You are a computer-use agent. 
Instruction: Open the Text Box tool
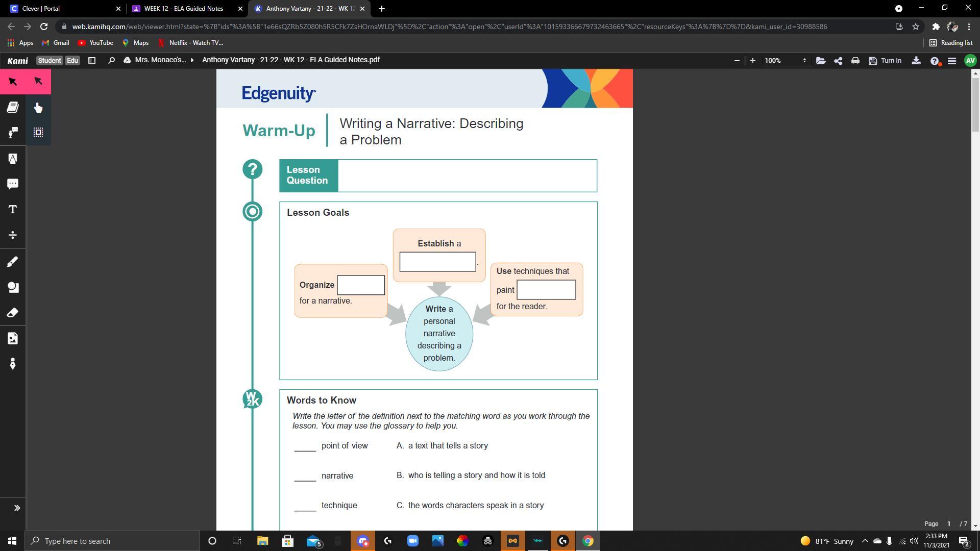13,210
